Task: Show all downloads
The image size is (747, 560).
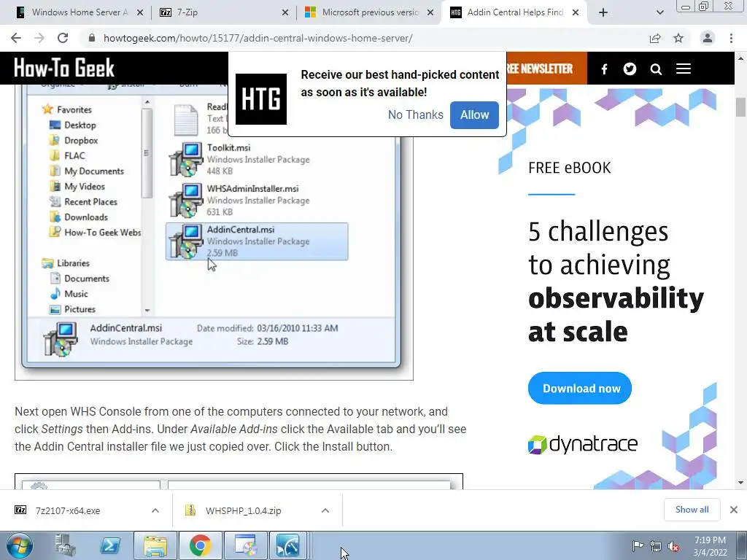Action: tap(692, 510)
